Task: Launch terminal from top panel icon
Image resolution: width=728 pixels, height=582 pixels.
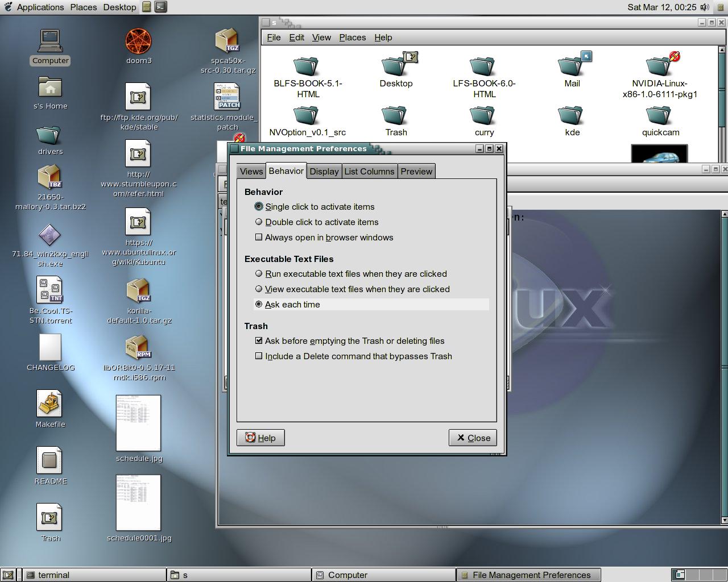Action: 161,7
